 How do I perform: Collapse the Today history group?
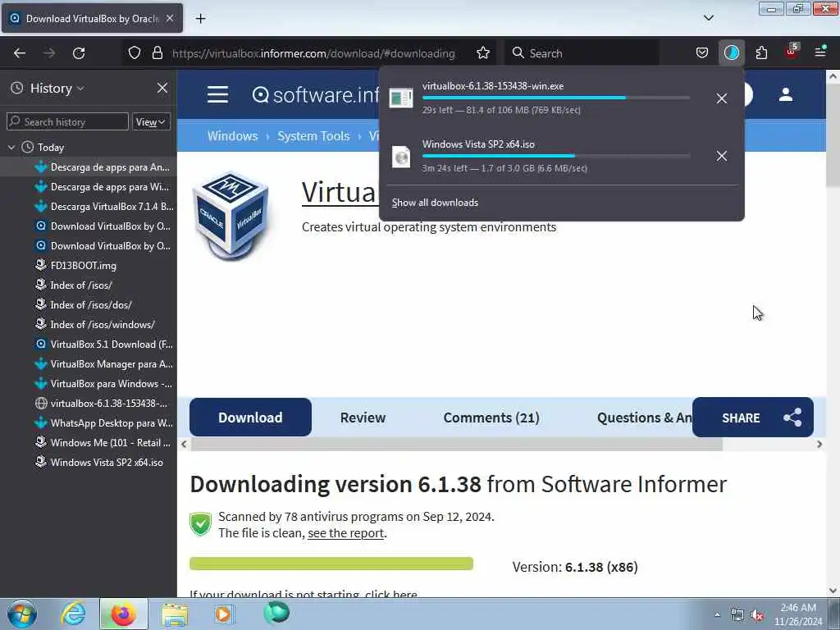click(11, 148)
